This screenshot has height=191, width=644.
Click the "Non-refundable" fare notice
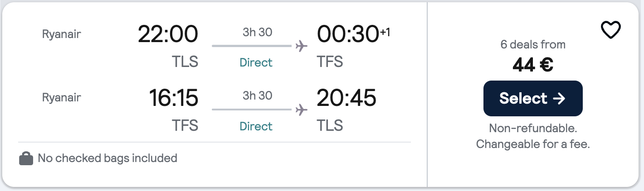[533, 128]
